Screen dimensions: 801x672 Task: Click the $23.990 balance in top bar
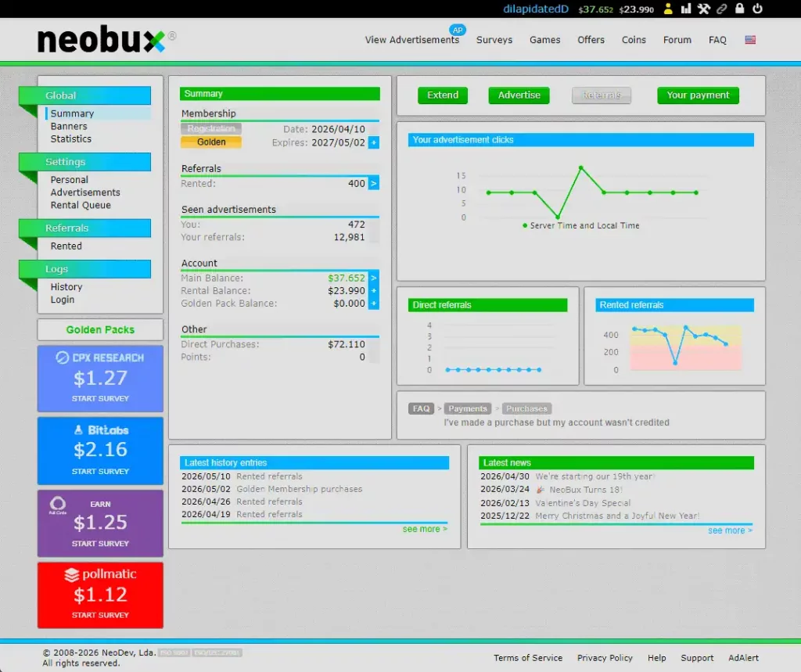(x=636, y=9)
